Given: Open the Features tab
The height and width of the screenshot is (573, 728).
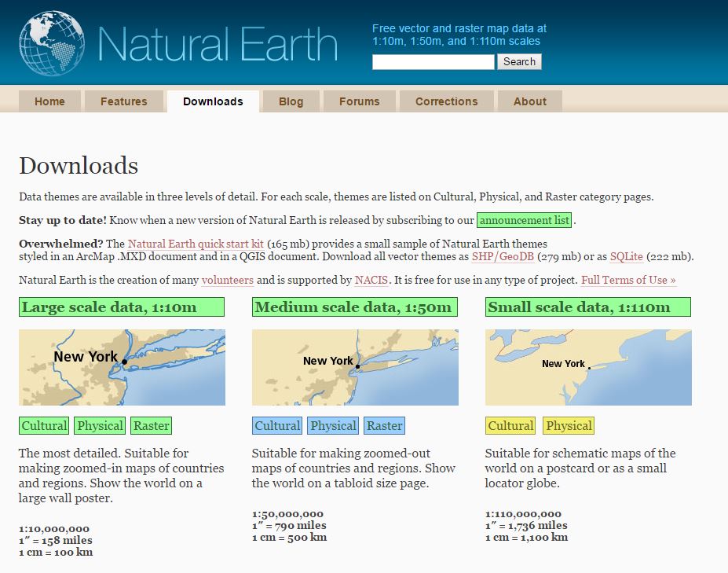Looking at the screenshot, I should tap(123, 101).
